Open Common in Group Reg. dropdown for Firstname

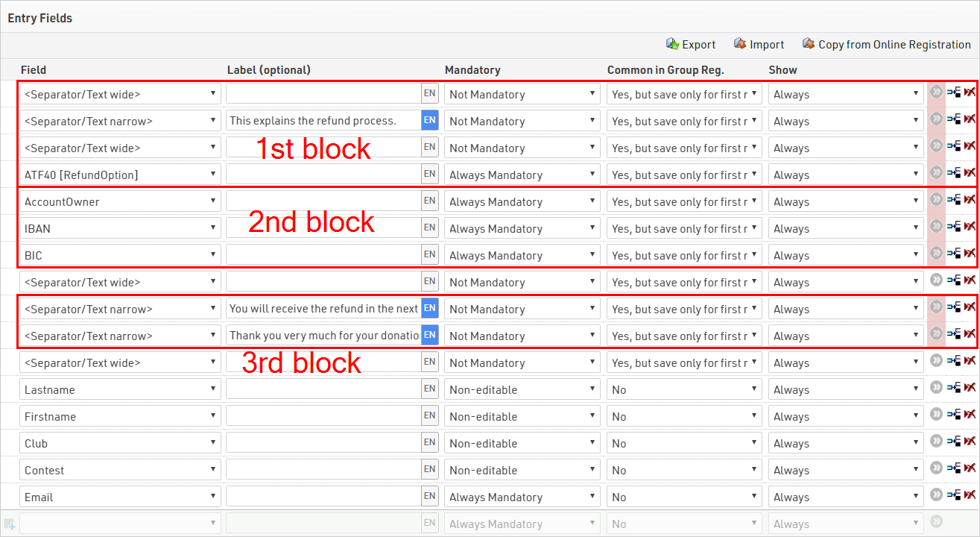coord(684,416)
